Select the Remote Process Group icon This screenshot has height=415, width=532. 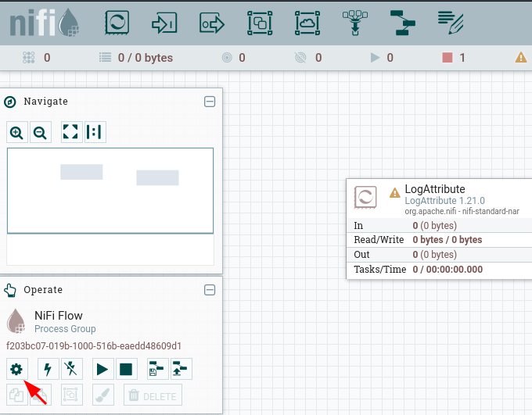tap(307, 23)
